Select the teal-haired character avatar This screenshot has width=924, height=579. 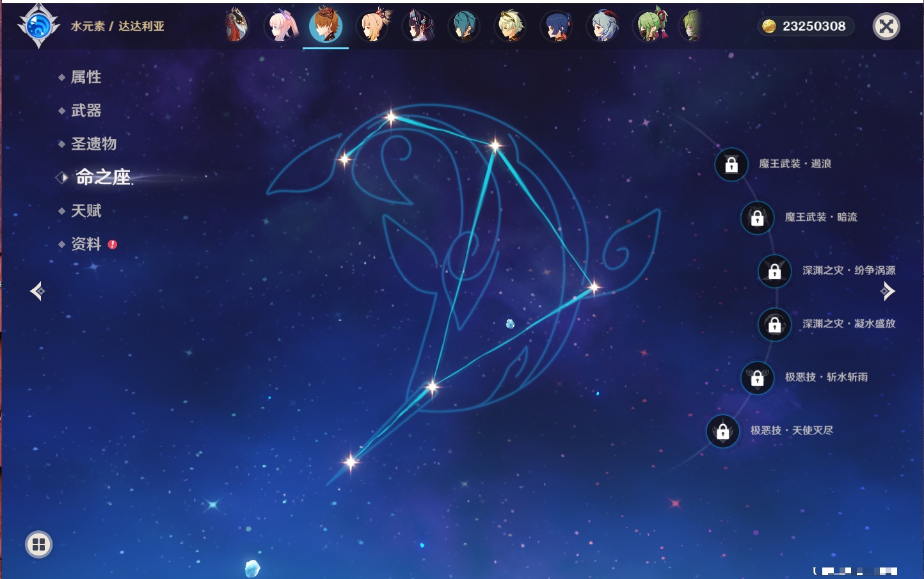(x=465, y=26)
